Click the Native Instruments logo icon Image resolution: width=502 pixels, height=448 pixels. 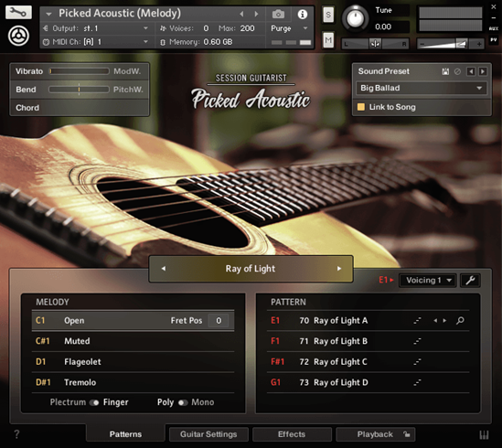pyautogui.click(x=18, y=36)
